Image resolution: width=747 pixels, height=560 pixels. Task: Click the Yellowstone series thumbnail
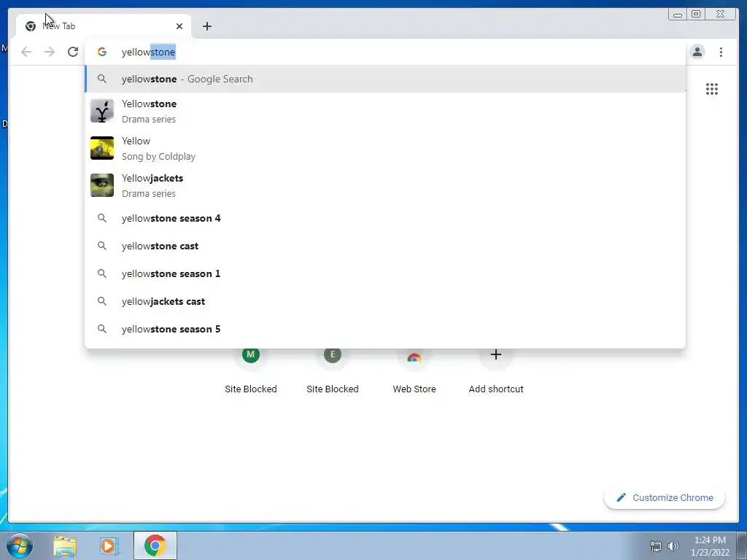102,111
